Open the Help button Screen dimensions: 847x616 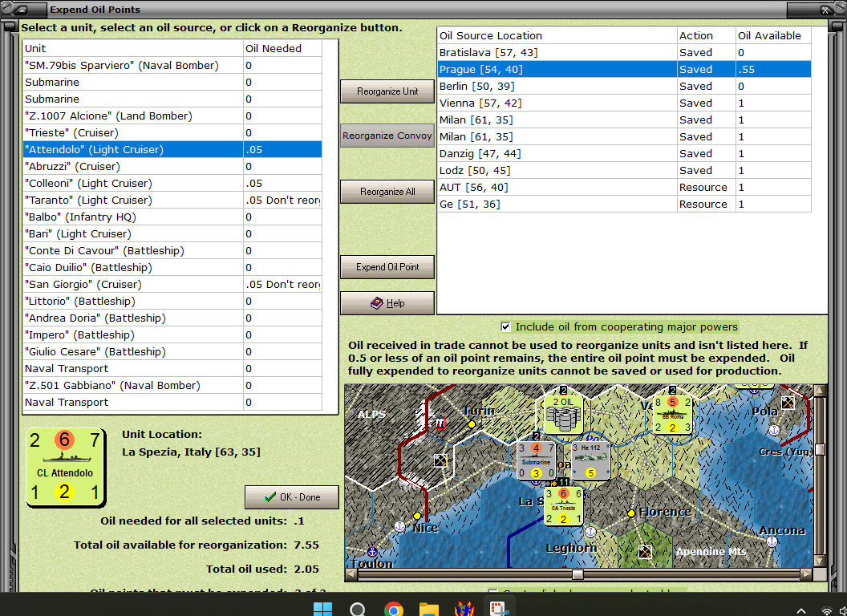387,303
